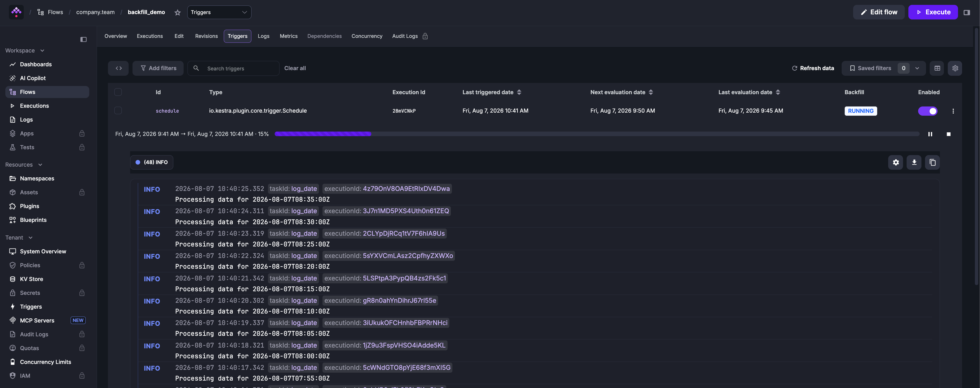Star the backfill_demo flow as favorite
The image size is (980, 388).
(177, 13)
